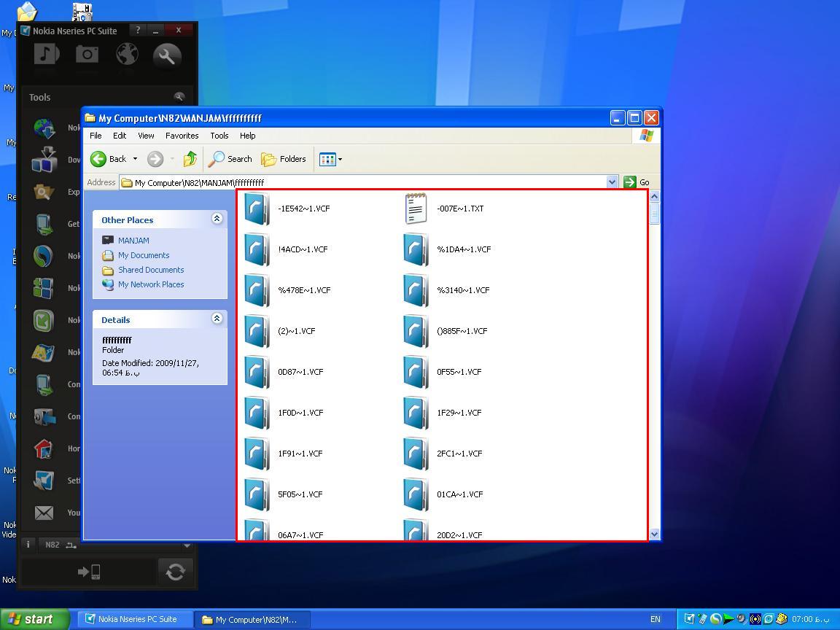Launch the globe with download arrow tool
This screenshot has height=630, width=840.
click(44, 128)
